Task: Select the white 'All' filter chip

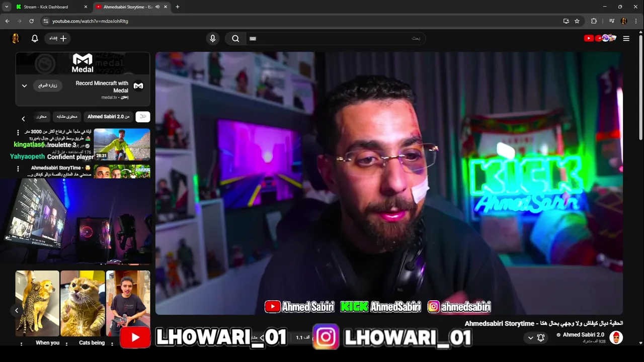Action: point(143,117)
